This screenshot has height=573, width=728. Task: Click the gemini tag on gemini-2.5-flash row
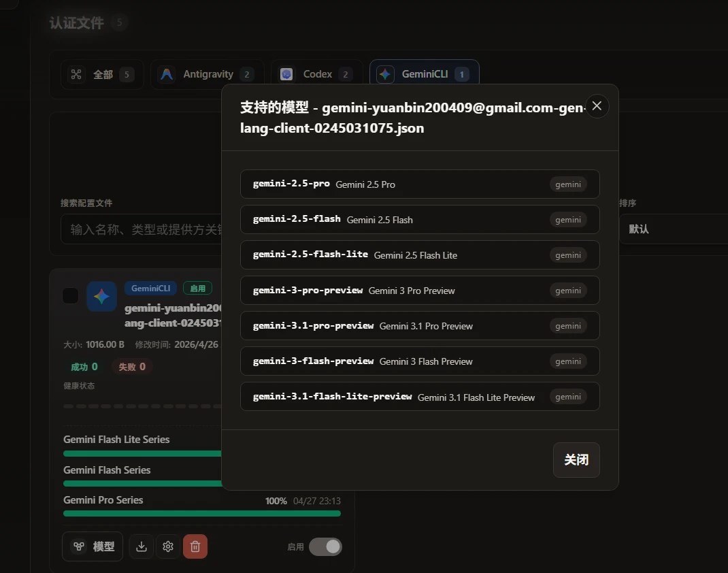tap(568, 220)
